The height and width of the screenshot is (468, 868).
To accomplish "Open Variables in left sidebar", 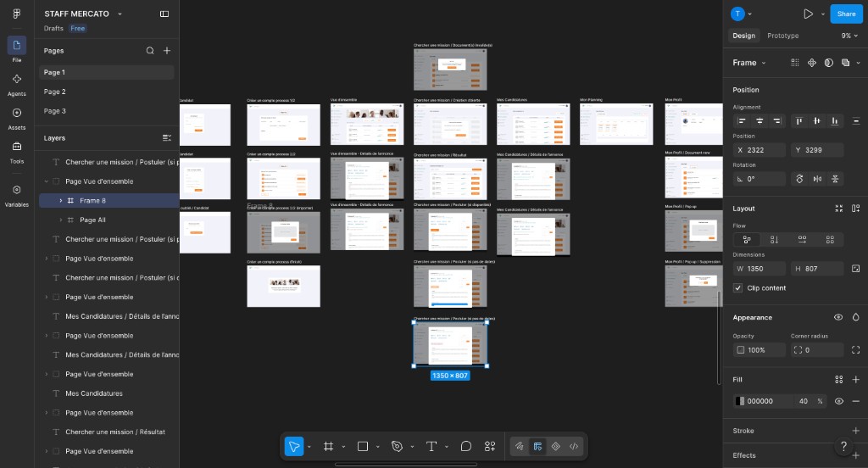I will [x=17, y=196].
